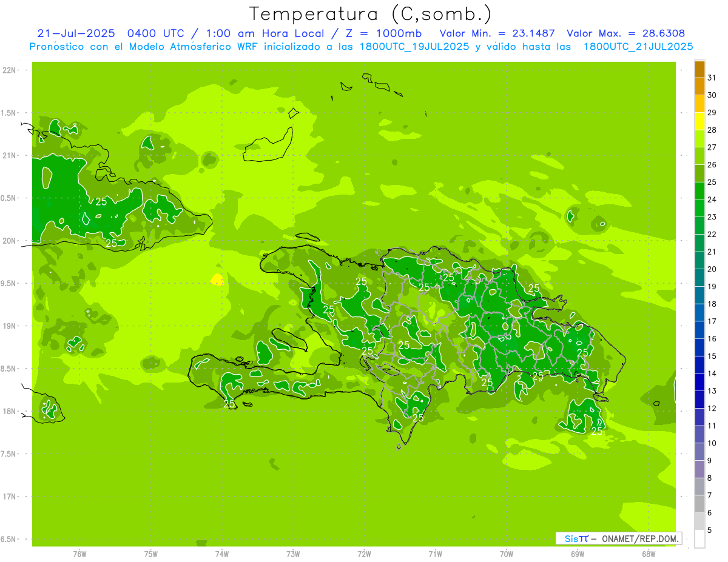Click the '19N' latitude axis label

(x=9, y=326)
